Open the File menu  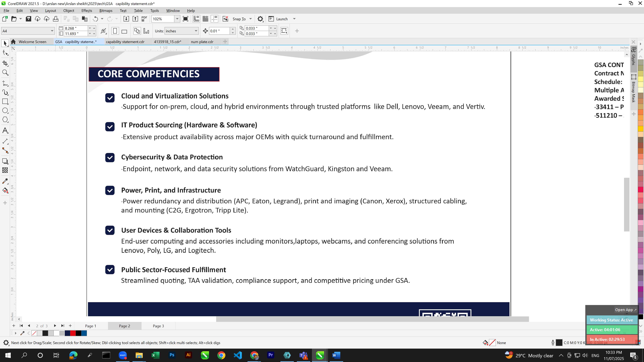point(6,11)
